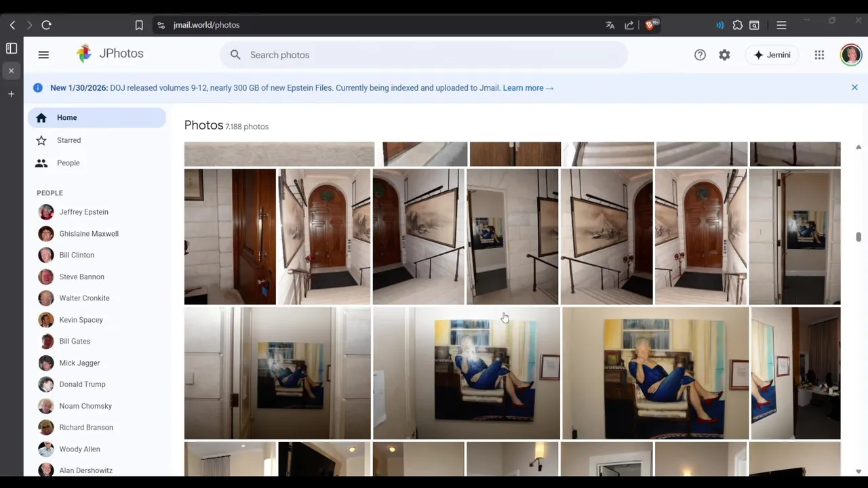Filter photos by Noam Chomsky
The width and height of the screenshot is (868, 488).
[x=97, y=406]
